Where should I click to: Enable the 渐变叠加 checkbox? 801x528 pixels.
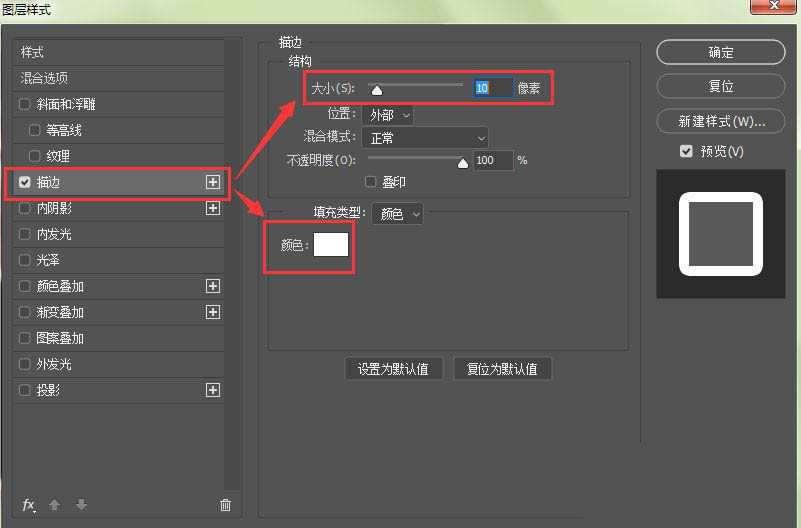(x=24, y=312)
